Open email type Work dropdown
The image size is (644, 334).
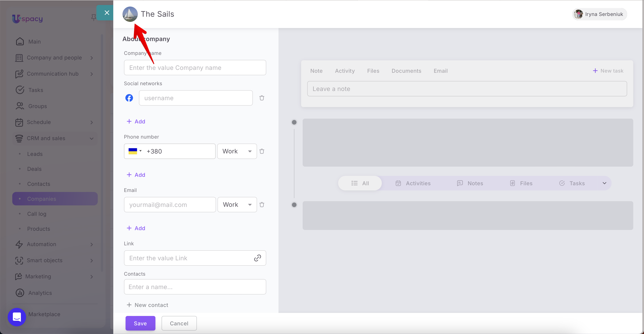[x=237, y=205]
